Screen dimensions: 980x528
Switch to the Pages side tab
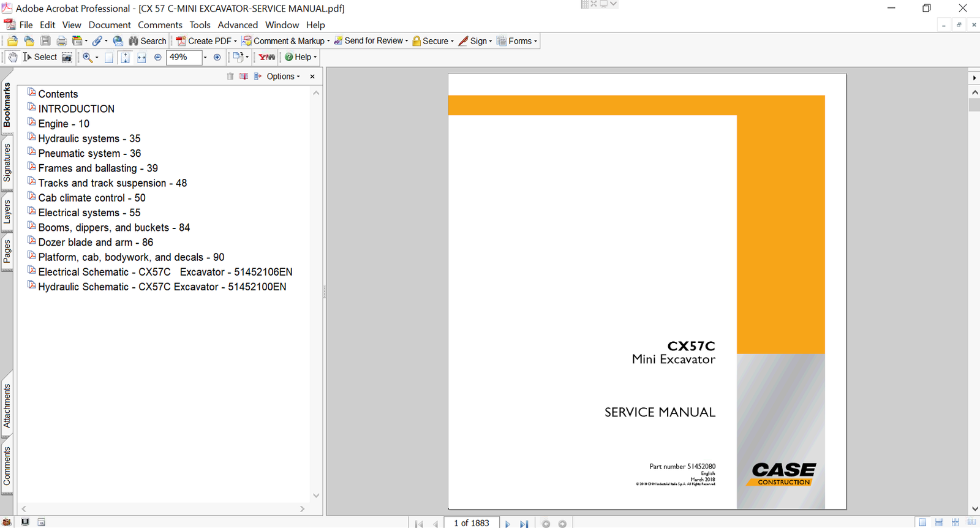point(7,252)
